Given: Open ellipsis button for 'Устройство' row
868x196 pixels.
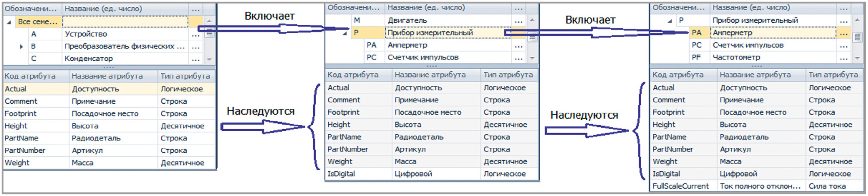Looking at the screenshot, I should click(x=196, y=34).
